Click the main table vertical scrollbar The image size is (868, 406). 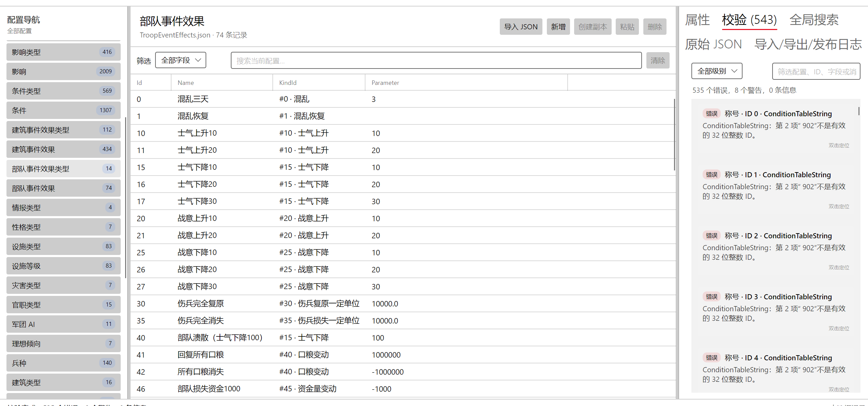(674, 135)
